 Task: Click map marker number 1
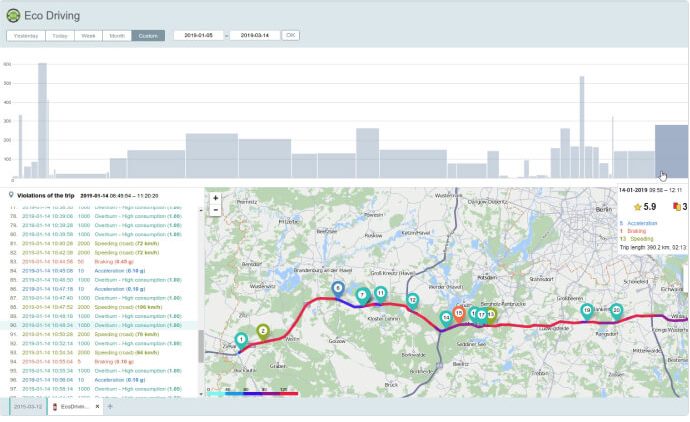(241, 340)
